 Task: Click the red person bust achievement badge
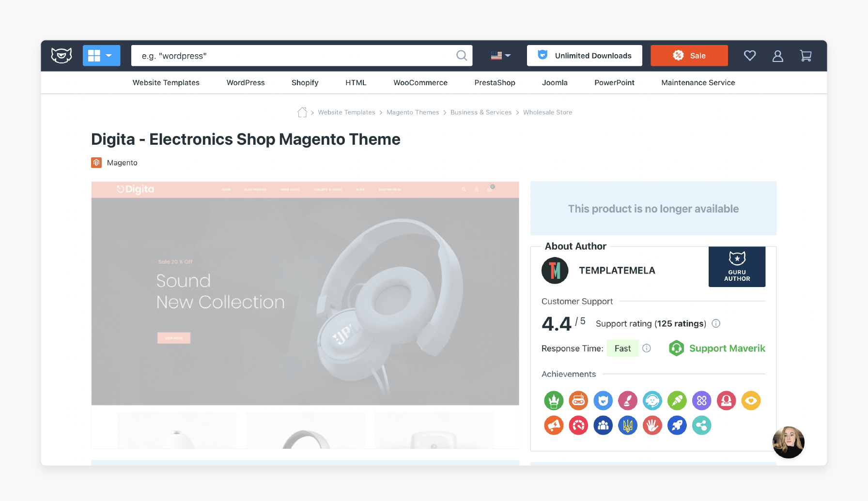[x=727, y=401]
